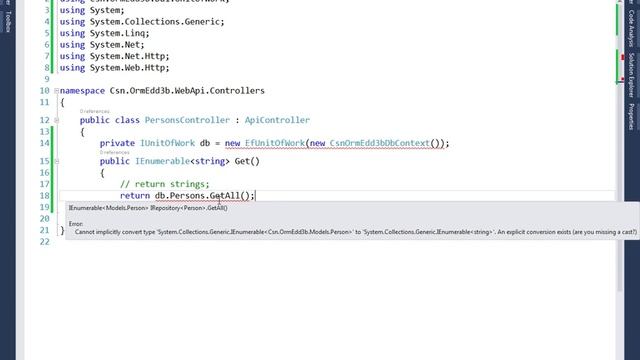Open the Code Analysis side tab
Screen dimensions: 640x360
[631, 28]
